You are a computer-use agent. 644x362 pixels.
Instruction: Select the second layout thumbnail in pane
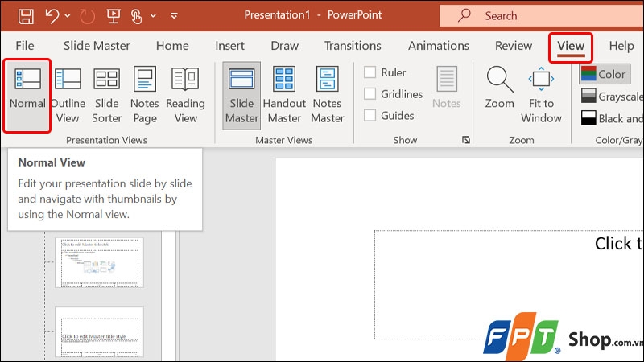[x=99, y=331]
